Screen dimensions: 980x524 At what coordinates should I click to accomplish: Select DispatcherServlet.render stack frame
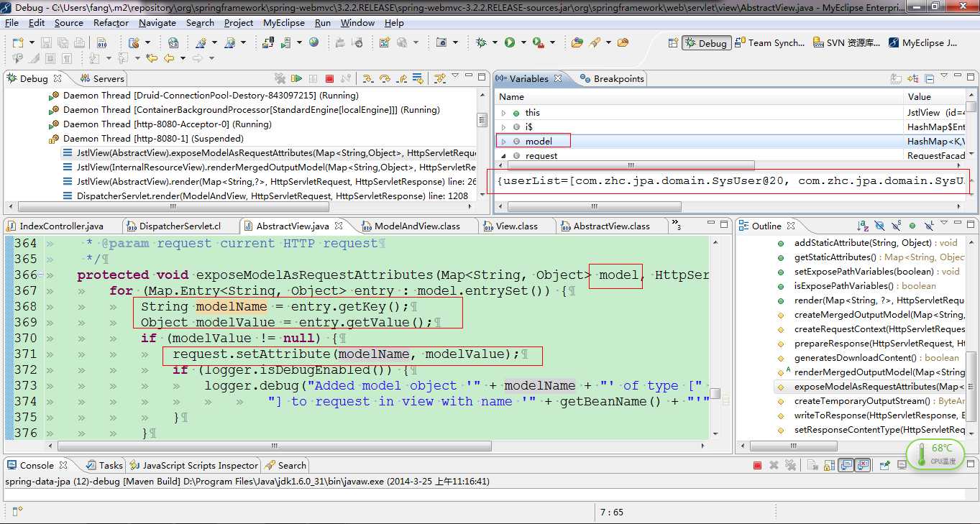(269, 196)
